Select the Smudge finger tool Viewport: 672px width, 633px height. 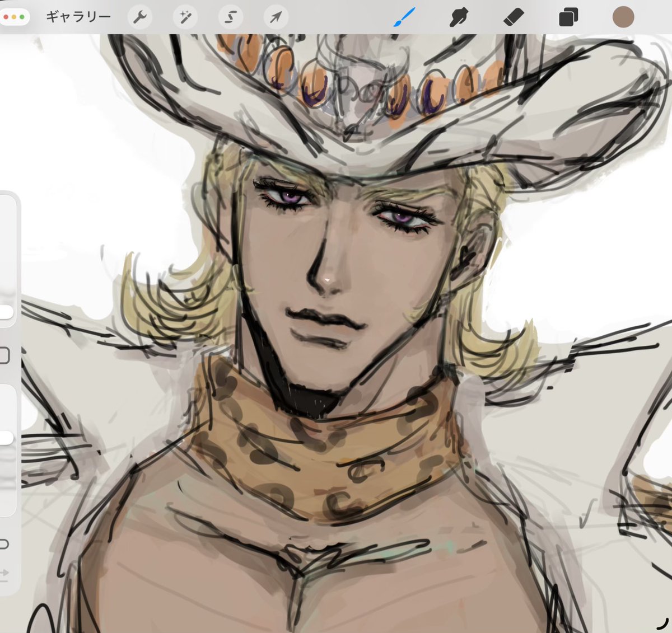(x=459, y=17)
